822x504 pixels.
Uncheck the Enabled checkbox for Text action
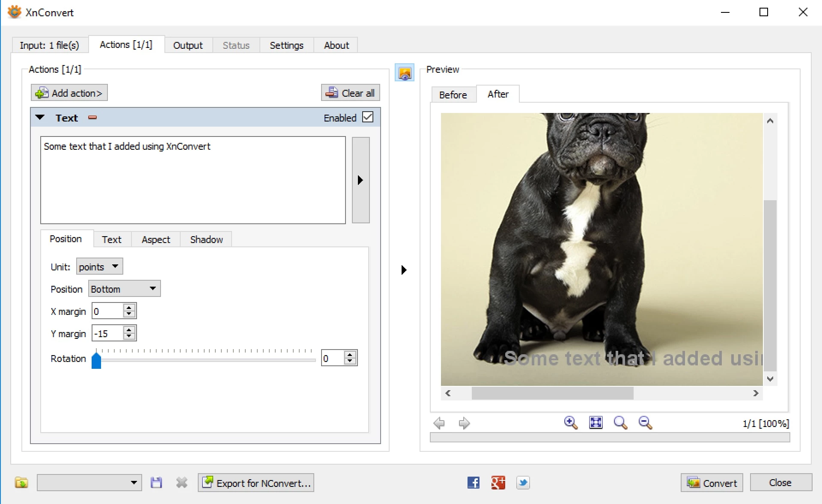[x=368, y=117]
